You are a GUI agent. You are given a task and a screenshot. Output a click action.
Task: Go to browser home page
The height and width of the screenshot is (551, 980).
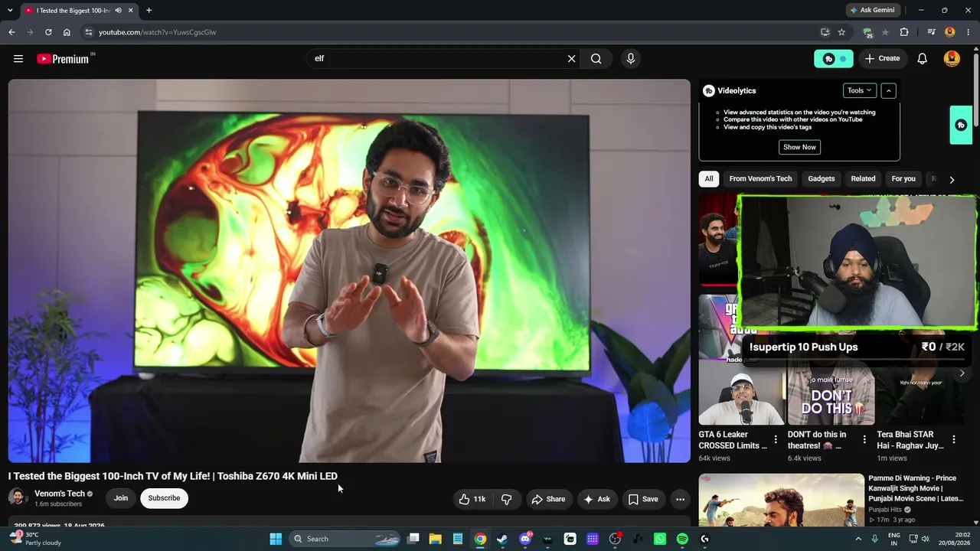click(x=67, y=32)
